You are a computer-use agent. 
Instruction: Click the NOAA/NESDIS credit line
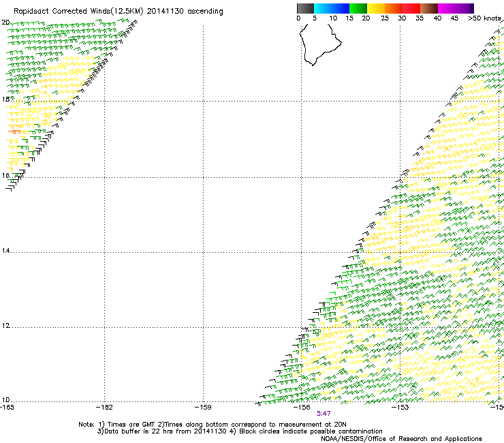401,439
